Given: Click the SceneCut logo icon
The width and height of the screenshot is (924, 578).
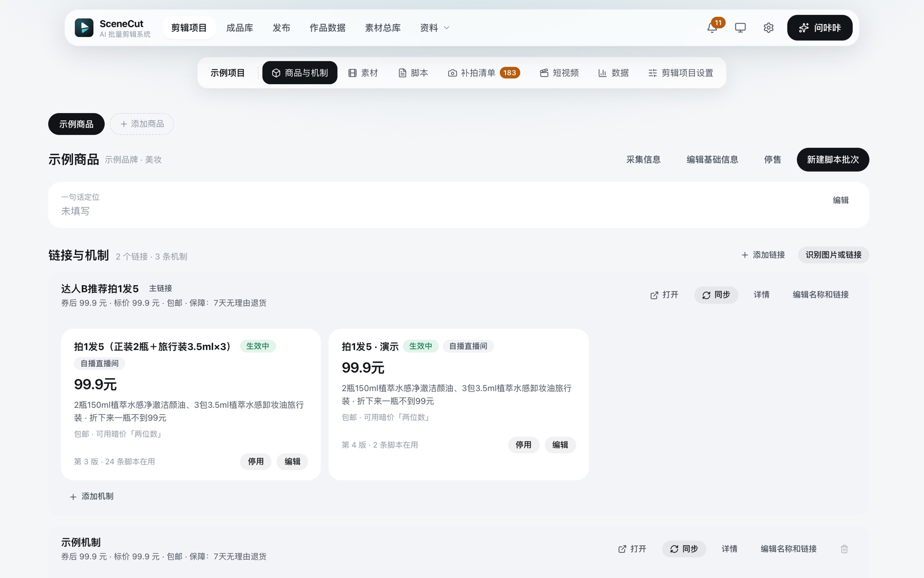Looking at the screenshot, I should coord(84,28).
